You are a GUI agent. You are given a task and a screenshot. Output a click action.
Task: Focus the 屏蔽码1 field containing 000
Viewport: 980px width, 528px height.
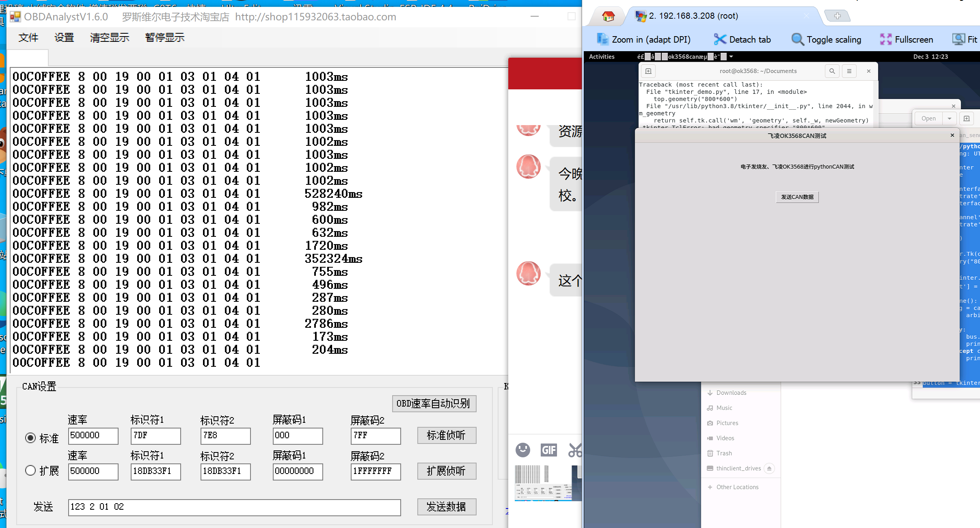pos(298,436)
